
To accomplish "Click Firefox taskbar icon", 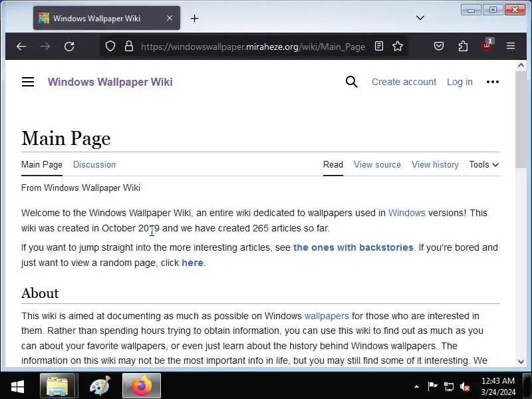I will [x=142, y=386].
